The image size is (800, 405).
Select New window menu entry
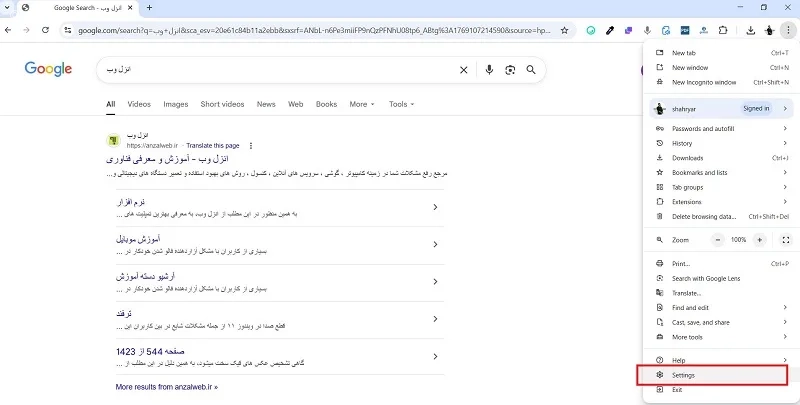(721, 67)
